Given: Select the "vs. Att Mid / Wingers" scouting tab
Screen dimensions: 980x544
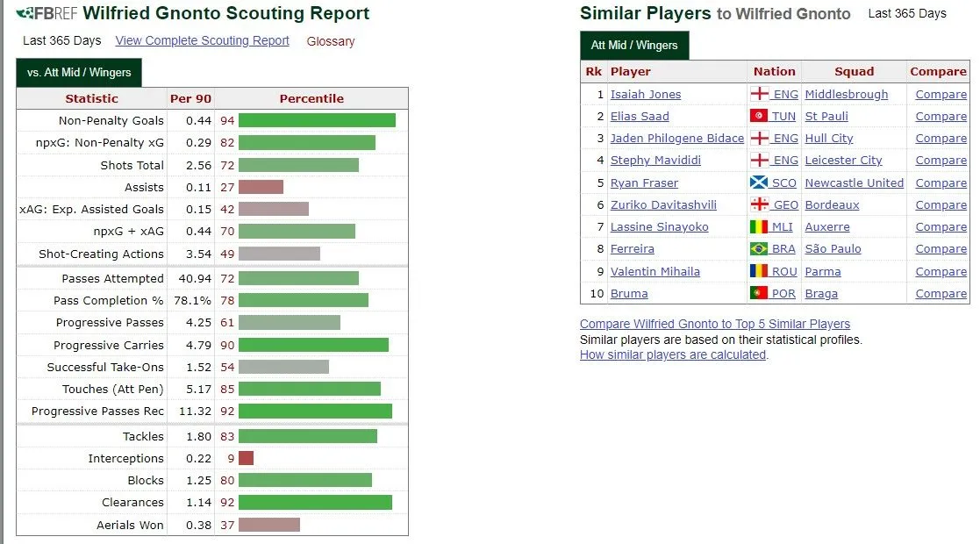Looking at the screenshot, I should (79, 72).
